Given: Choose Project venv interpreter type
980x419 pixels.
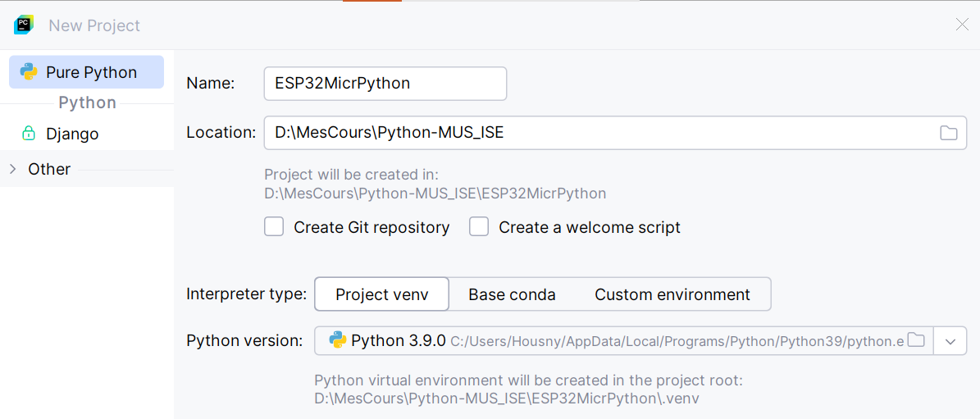Looking at the screenshot, I should point(382,294).
